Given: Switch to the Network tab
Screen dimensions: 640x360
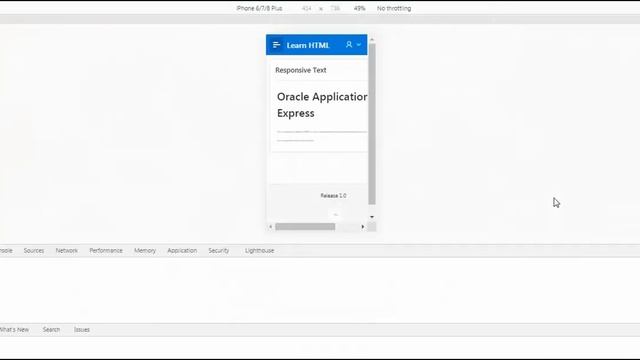Looking at the screenshot, I should pyautogui.click(x=67, y=251).
